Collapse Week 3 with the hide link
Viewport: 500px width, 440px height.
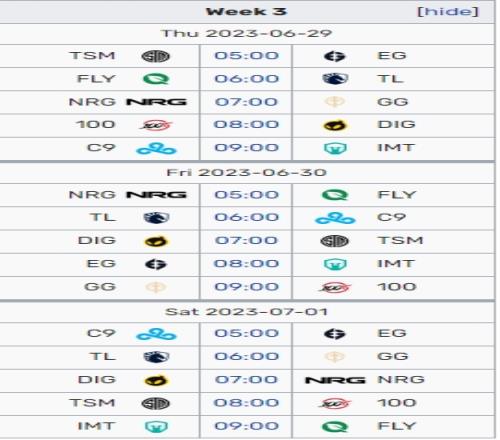click(448, 12)
